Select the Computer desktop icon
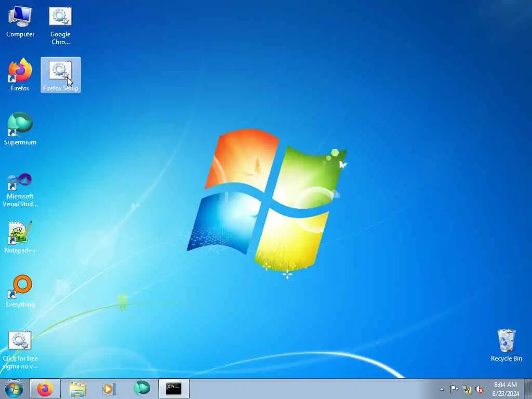This screenshot has width=532, height=399. 20,22
